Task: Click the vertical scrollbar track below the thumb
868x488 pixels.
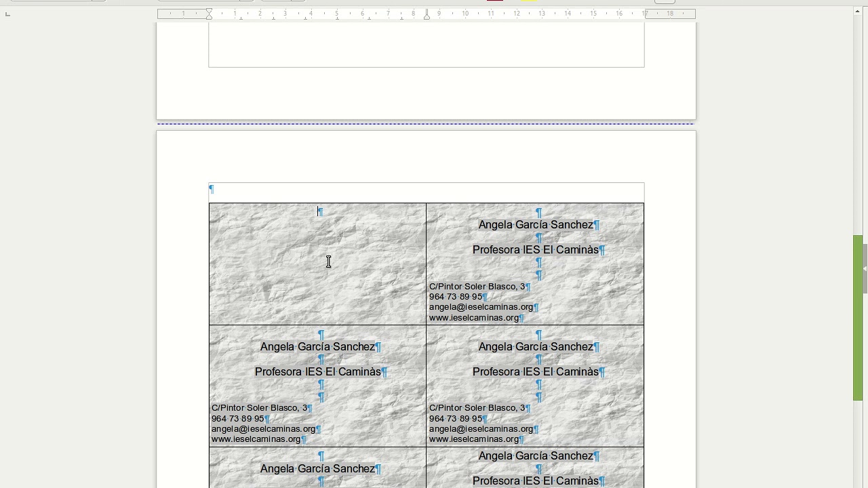Action: point(858,444)
